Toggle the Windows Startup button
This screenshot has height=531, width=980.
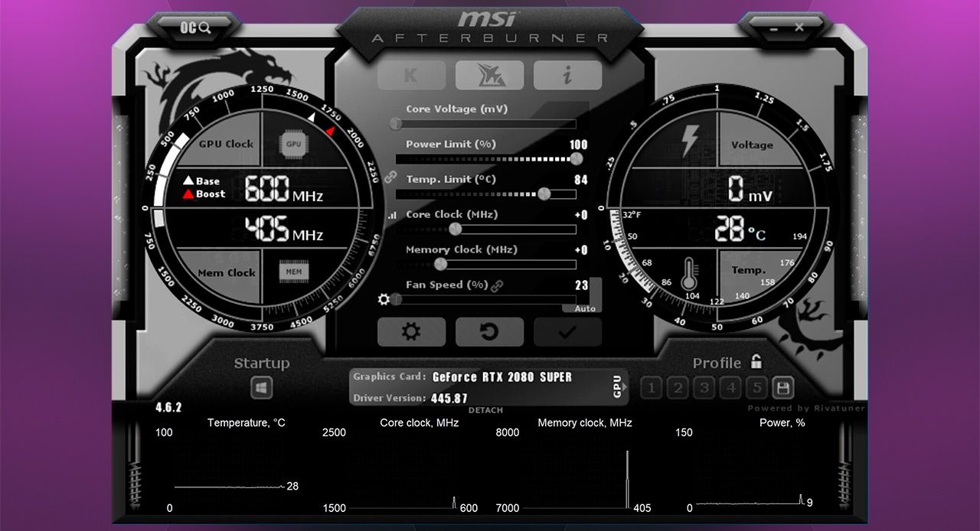click(x=262, y=388)
